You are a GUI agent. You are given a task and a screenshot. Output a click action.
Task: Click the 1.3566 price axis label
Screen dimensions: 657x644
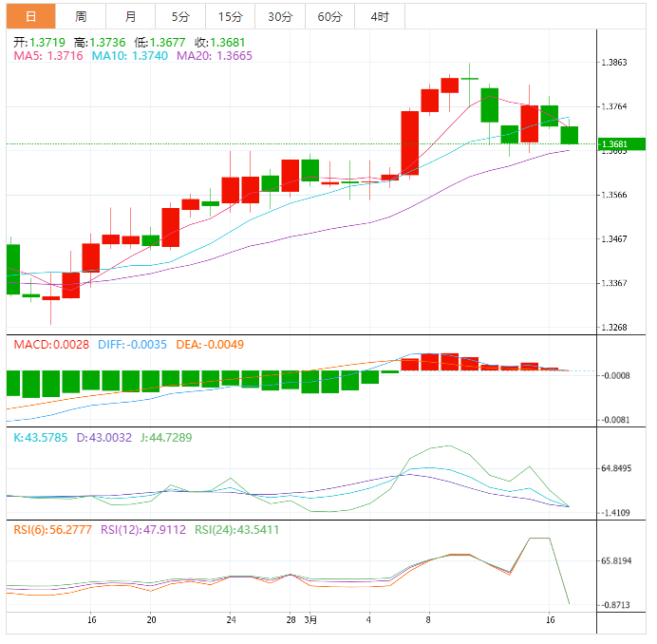click(x=614, y=195)
